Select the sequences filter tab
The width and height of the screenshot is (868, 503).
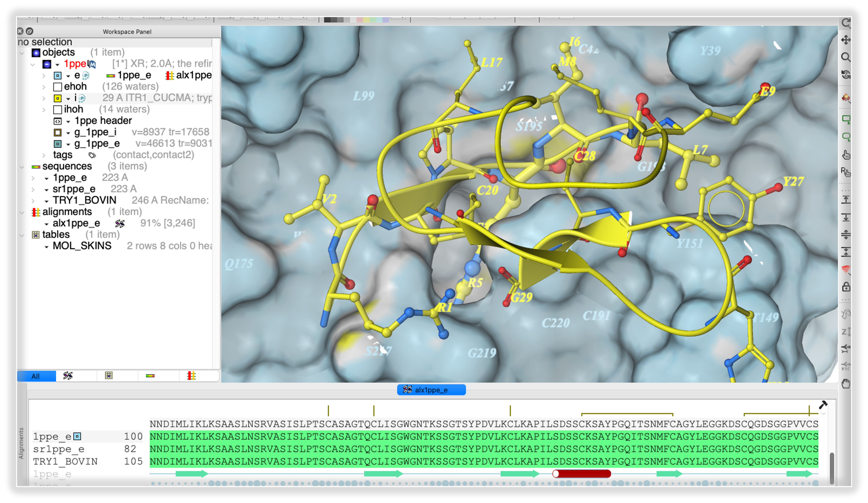coord(150,376)
